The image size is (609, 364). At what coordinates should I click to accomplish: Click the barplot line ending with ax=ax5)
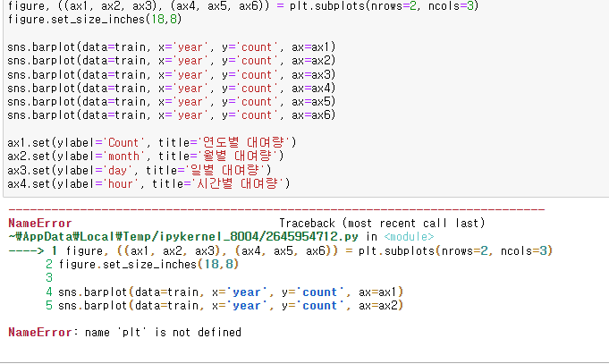tap(172, 102)
